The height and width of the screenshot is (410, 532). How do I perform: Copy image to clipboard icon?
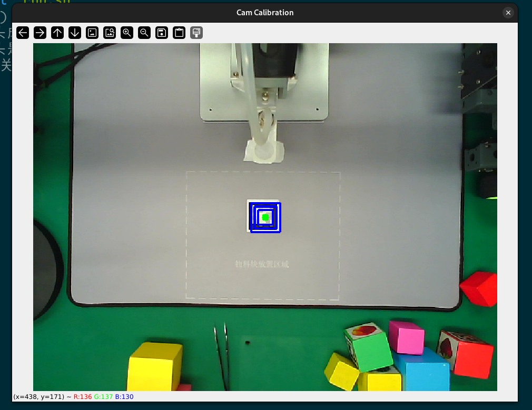(179, 33)
